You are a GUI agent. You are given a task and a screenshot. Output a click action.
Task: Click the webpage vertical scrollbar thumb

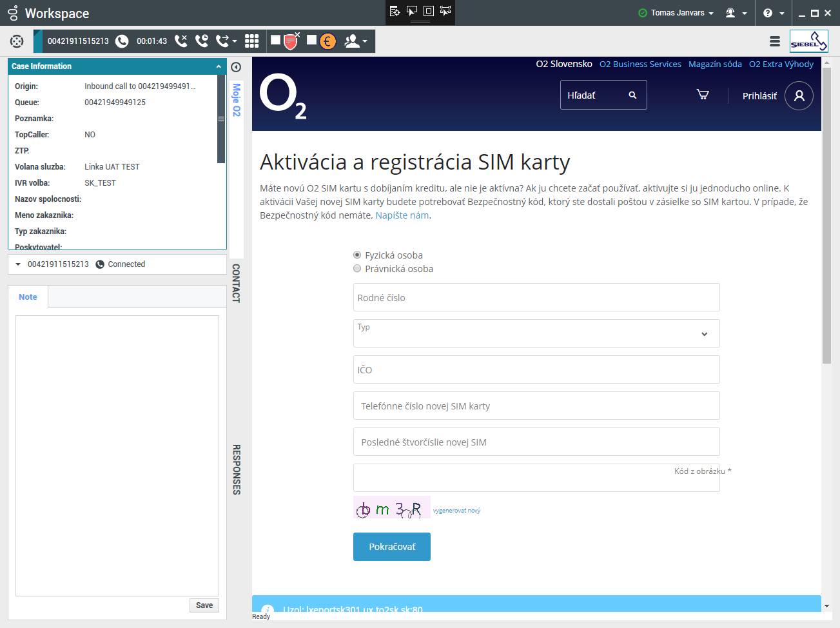coord(826,215)
